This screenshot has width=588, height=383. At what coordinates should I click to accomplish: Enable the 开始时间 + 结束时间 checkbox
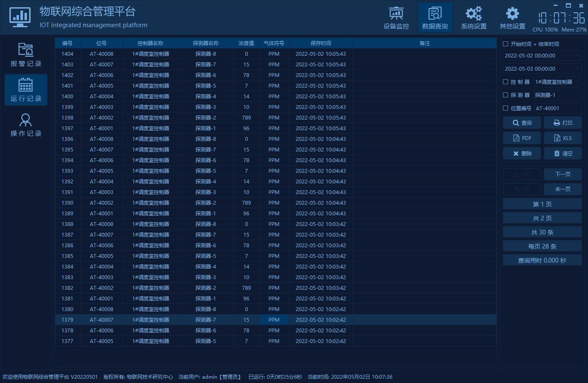[506, 44]
